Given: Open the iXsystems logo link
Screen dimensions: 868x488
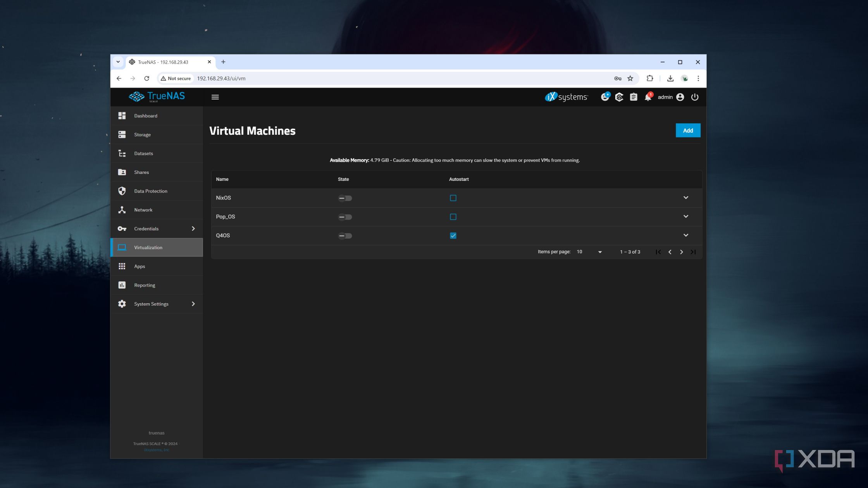Looking at the screenshot, I should click(x=567, y=97).
